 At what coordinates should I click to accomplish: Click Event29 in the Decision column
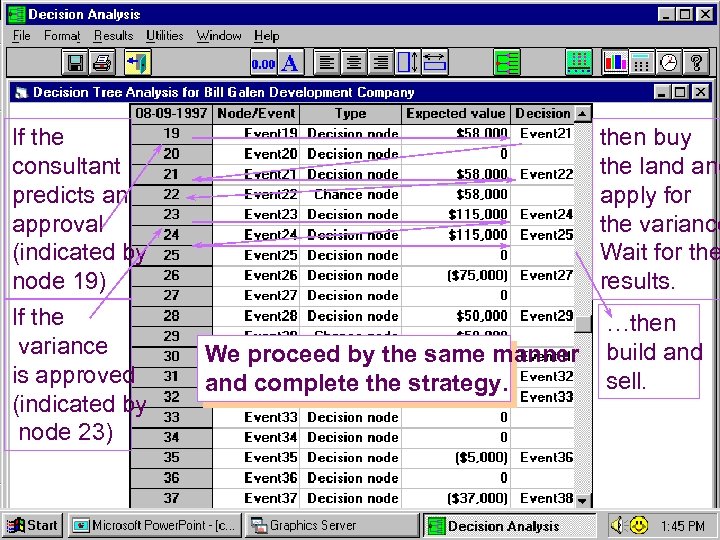[542, 316]
